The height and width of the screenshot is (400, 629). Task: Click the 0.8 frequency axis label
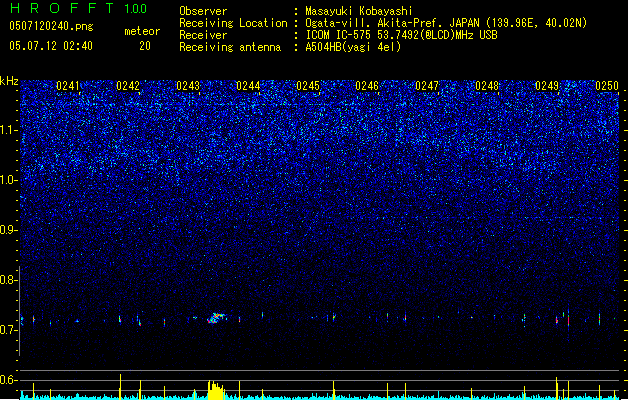tap(8, 280)
